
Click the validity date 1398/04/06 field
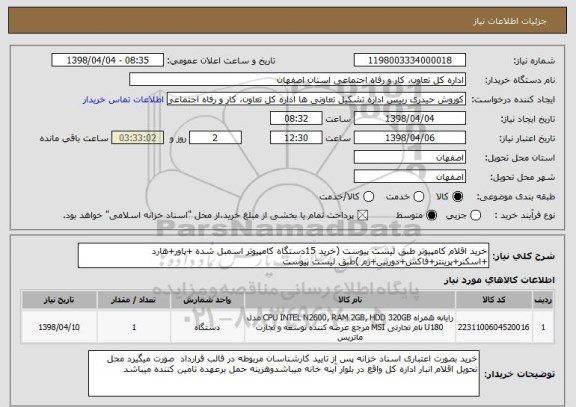tap(410, 138)
